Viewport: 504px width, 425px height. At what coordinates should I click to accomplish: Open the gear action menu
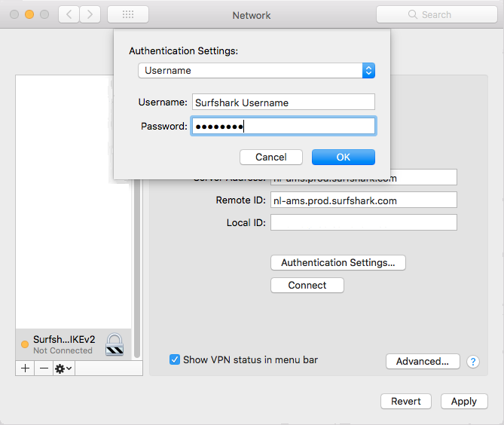click(63, 368)
